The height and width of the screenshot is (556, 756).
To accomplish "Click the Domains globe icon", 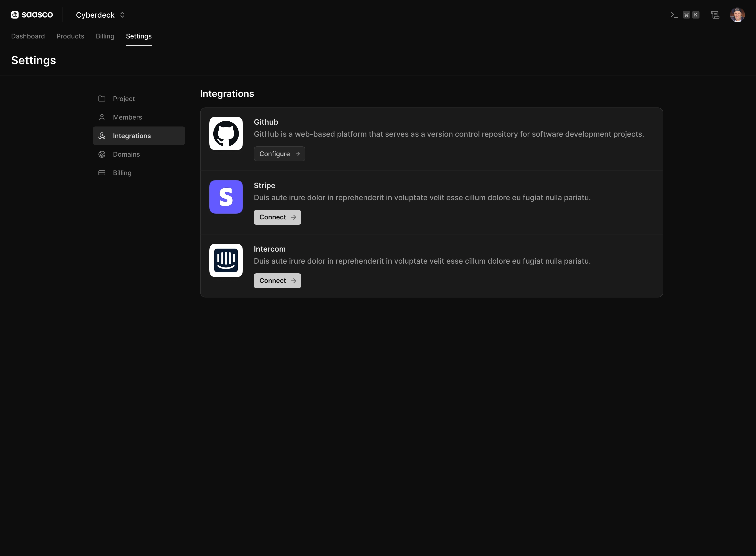I will click(x=102, y=154).
